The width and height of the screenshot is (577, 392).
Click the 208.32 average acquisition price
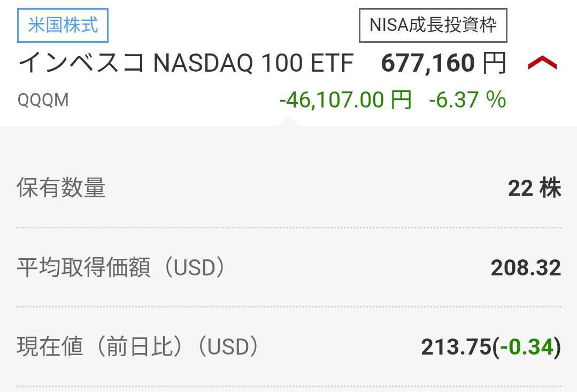[526, 267]
